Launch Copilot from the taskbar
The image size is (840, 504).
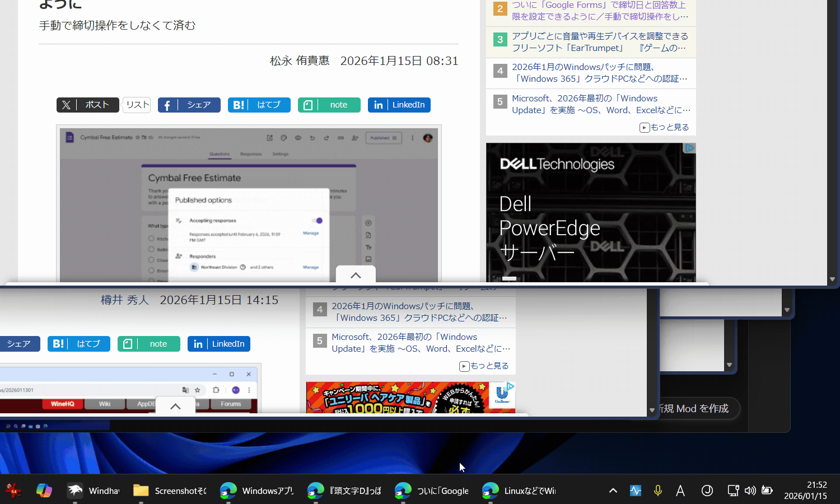[x=44, y=491]
